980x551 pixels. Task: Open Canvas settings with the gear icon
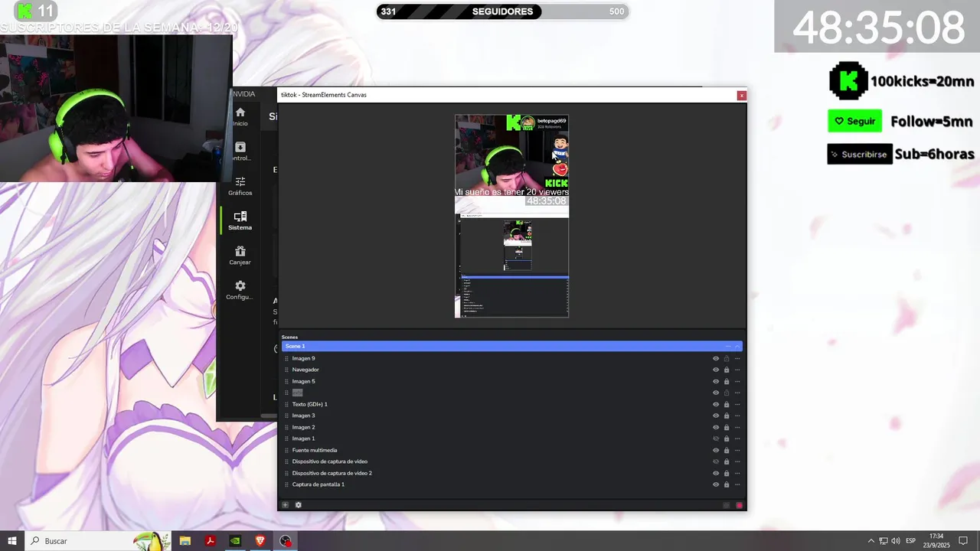[299, 505]
